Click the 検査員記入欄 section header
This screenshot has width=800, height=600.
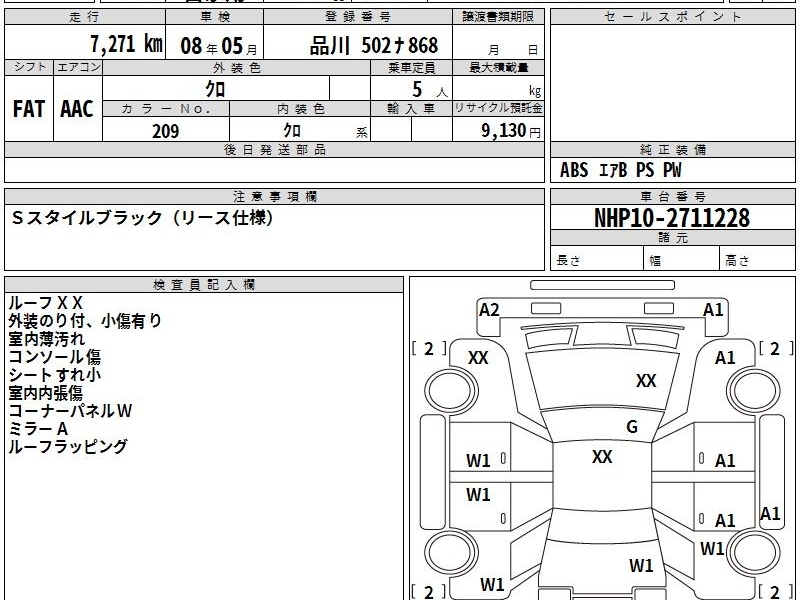tap(204, 285)
